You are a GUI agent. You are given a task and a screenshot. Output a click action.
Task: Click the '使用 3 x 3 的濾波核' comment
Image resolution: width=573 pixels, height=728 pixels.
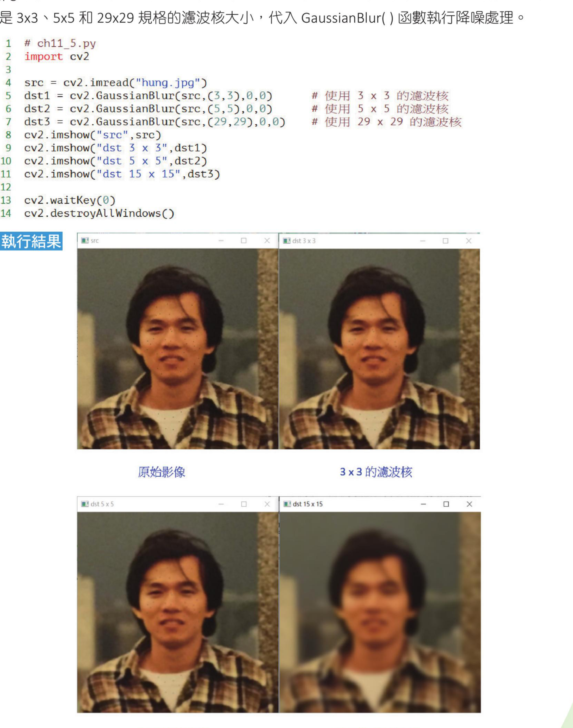coord(380,96)
